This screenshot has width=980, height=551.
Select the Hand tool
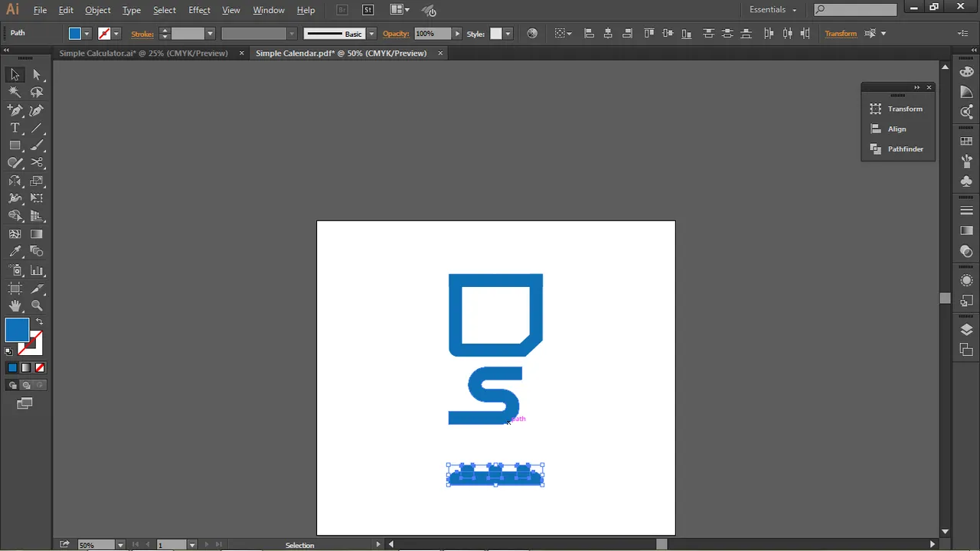point(15,305)
